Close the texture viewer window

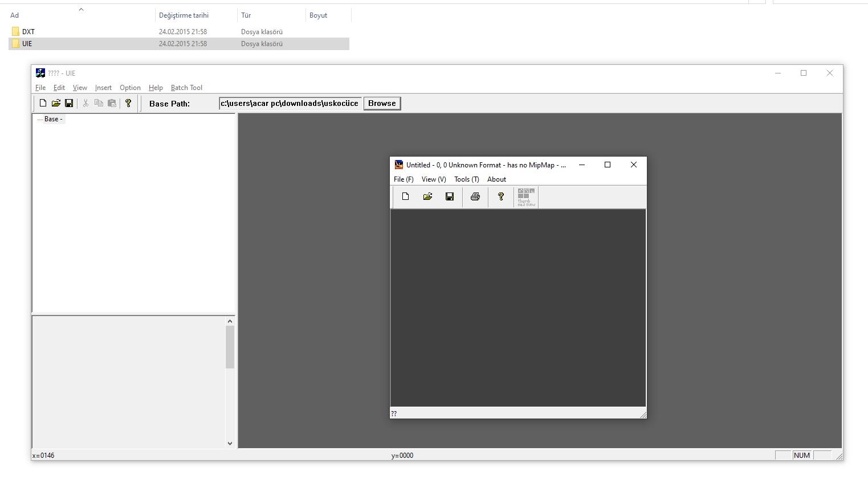(633, 165)
